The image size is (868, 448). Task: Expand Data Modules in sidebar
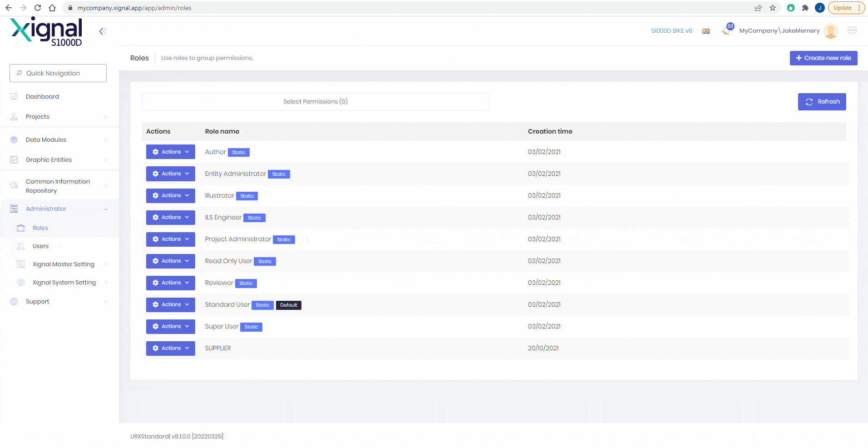pyautogui.click(x=59, y=140)
